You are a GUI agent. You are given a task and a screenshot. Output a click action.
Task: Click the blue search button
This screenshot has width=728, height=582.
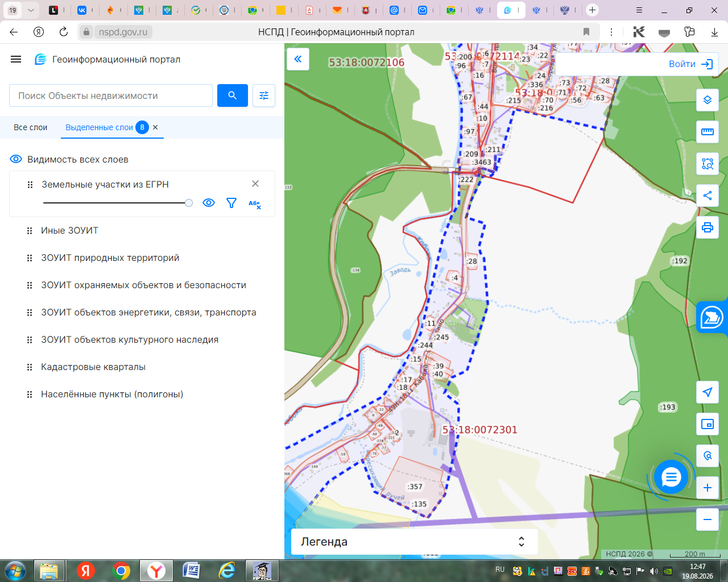point(233,95)
